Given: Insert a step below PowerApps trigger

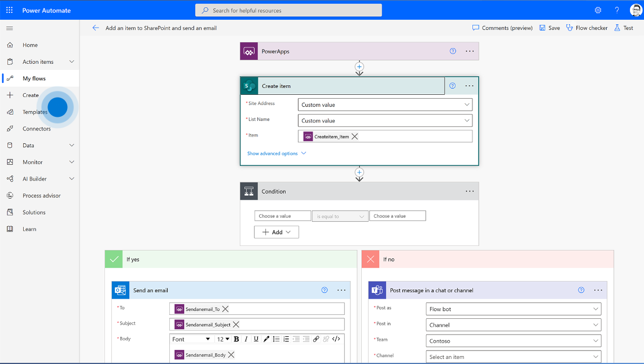Looking at the screenshot, I should 360,67.
